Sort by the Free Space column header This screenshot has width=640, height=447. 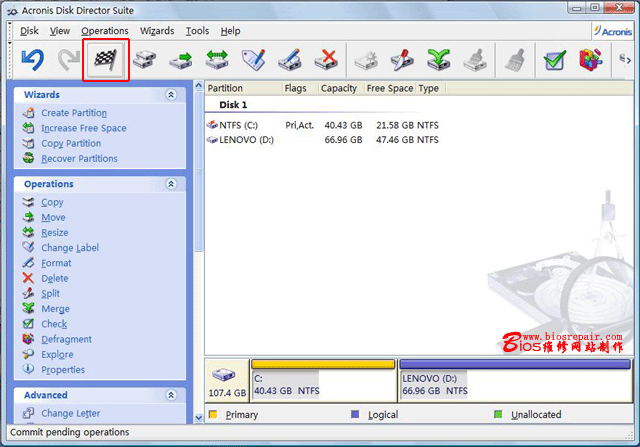pos(390,89)
